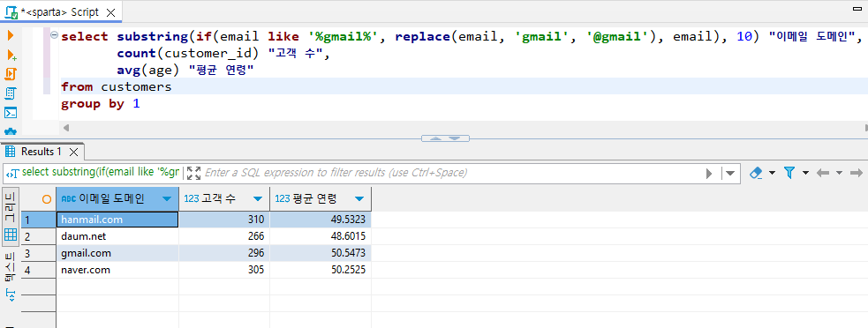
Task: Close the Results 1 tab
Action: point(73,152)
